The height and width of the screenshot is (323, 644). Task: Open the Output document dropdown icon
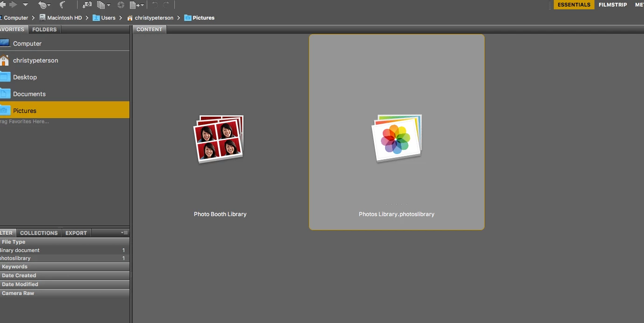(136, 5)
